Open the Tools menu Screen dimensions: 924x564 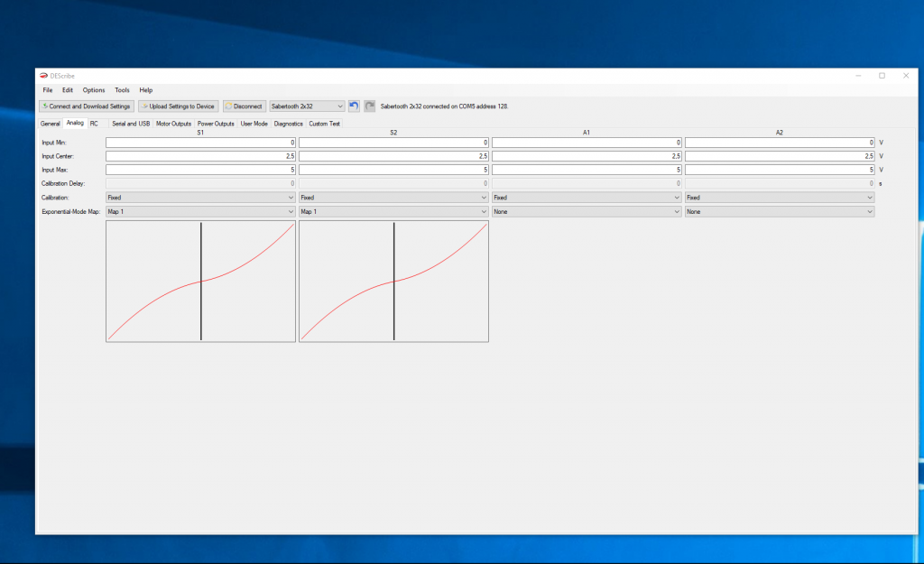122,90
